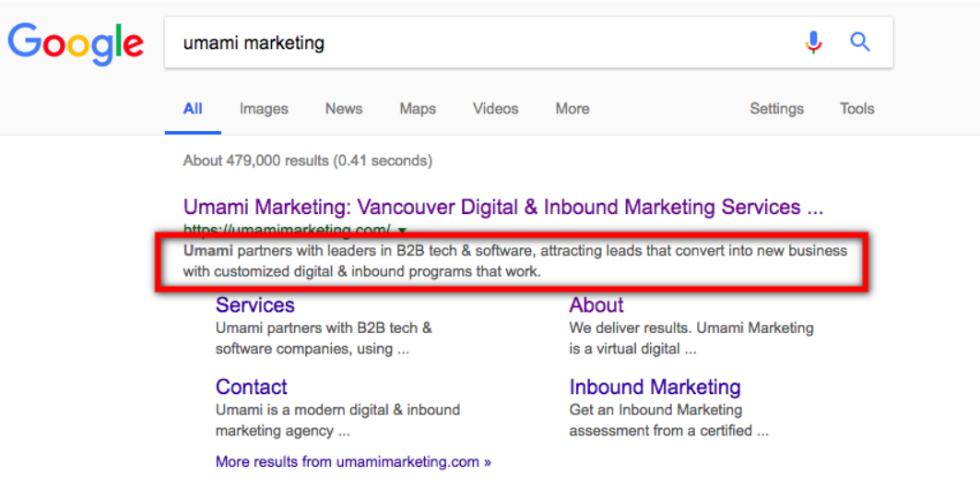The height and width of the screenshot is (489, 980).
Task: Follow the Inbound Marketing sitelink
Action: tap(655, 387)
